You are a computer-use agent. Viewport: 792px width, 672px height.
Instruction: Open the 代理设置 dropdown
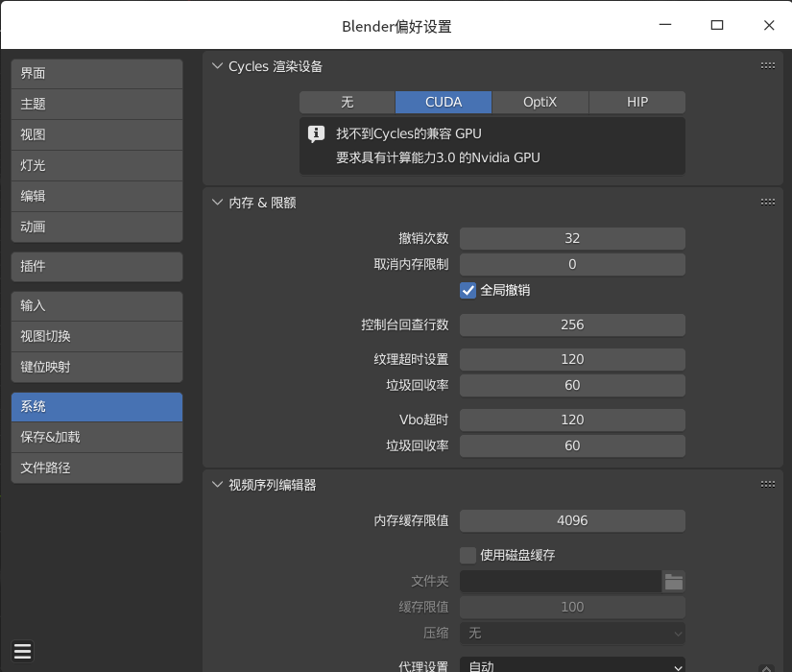pos(572,665)
